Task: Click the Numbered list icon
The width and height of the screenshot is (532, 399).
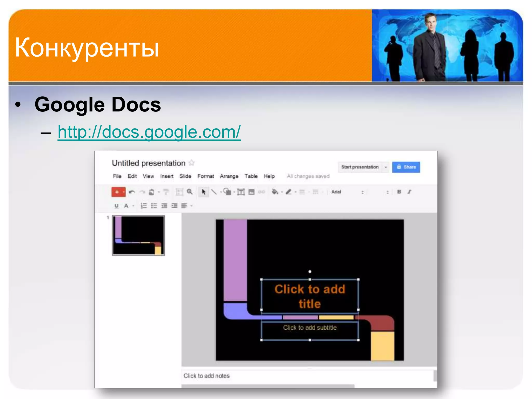Action: pyautogui.click(x=144, y=206)
